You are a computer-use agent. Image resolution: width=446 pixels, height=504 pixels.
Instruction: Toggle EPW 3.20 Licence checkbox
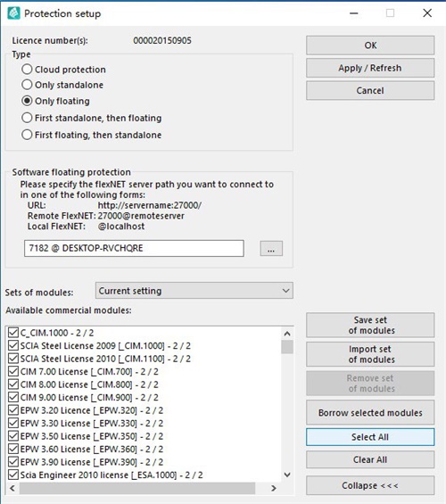point(13,410)
